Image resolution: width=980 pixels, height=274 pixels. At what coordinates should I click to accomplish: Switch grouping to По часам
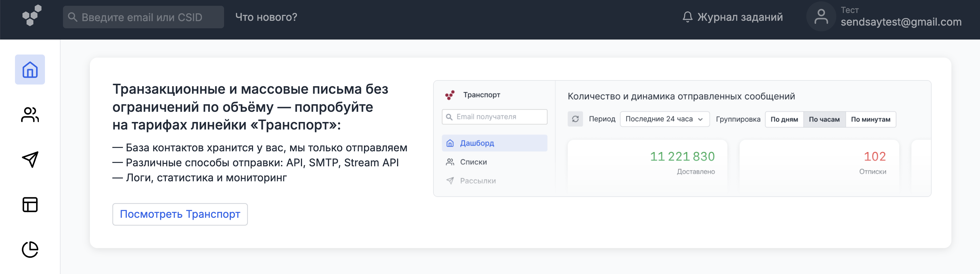824,119
